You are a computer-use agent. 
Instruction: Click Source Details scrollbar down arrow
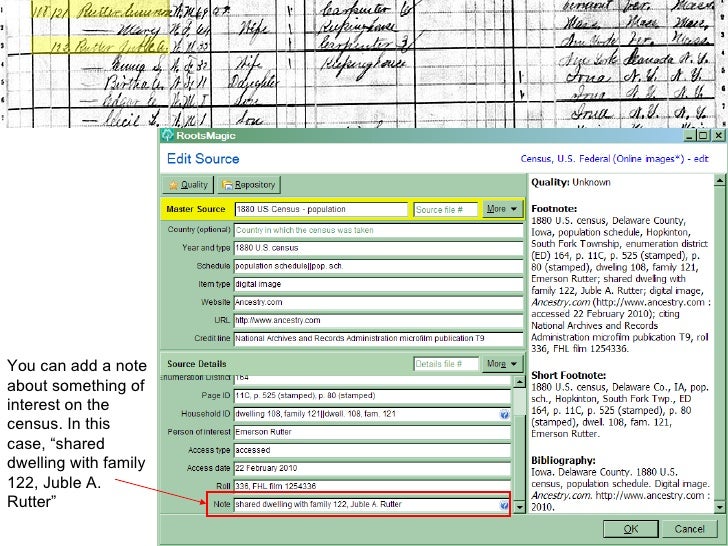pos(519,507)
